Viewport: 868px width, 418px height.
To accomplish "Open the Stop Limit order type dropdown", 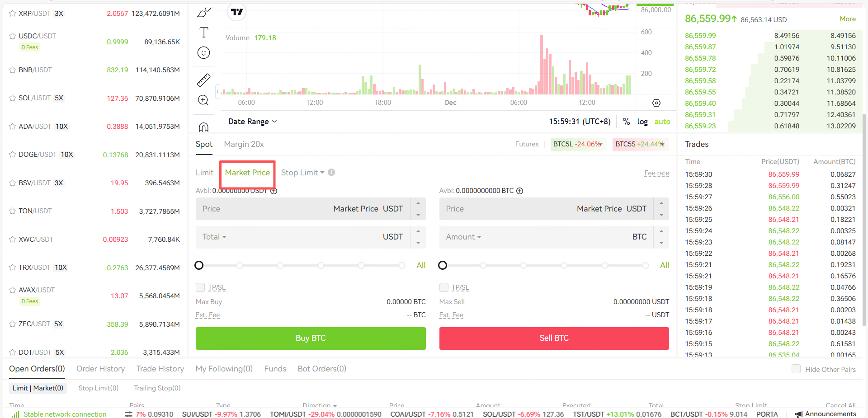I will [302, 173].
